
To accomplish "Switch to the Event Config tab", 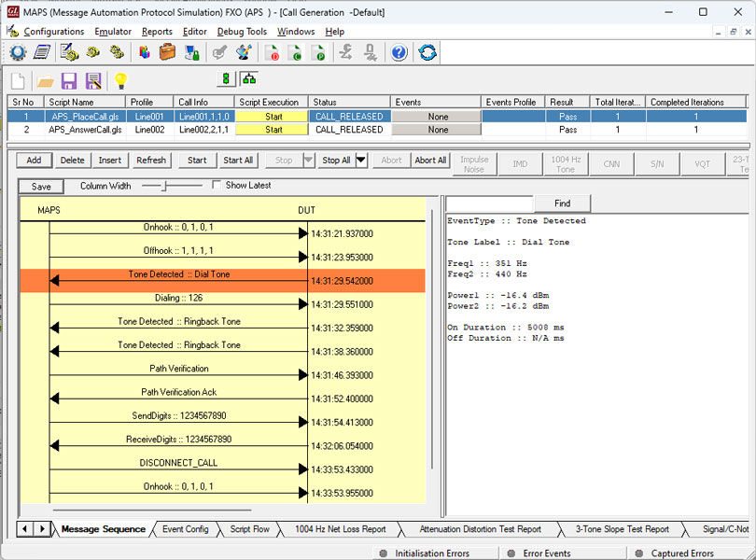I will click(x=185, y=529).
